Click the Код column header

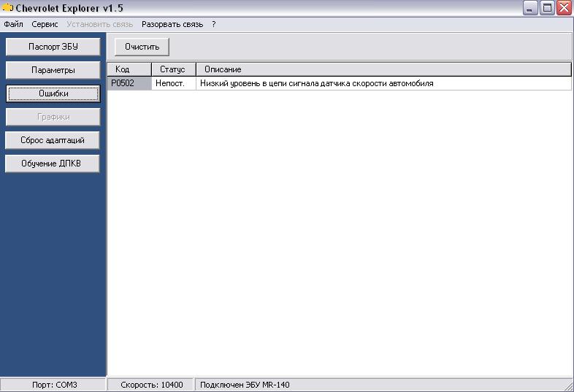pyautogui.click(x=129, y=69)
